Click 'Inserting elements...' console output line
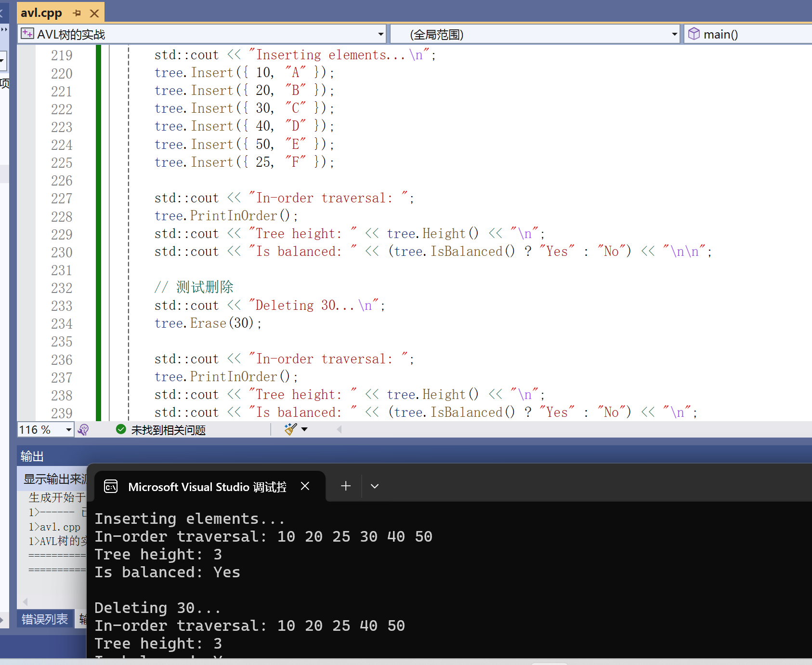The image size is (812, 665). coord(190,519)
